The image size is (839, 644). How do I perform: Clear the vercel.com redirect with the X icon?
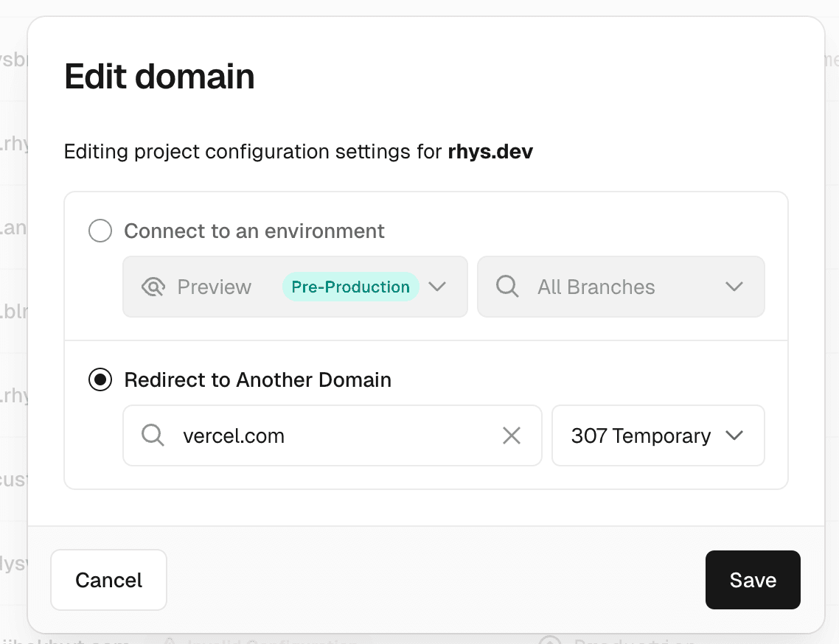pyautogui.click(x=512, y=435)
